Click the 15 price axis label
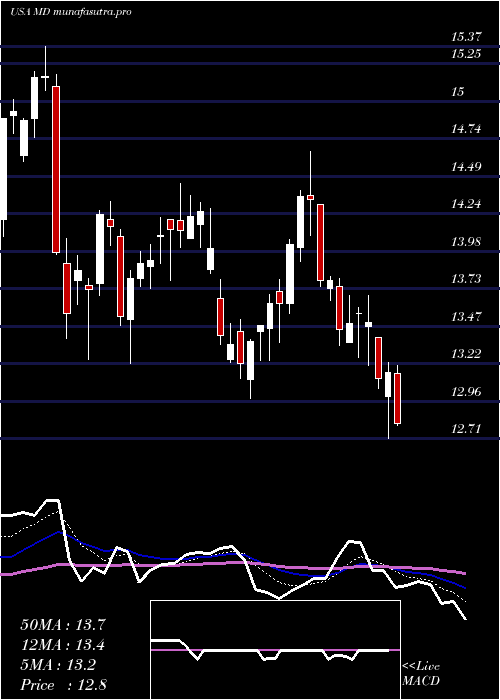Screen dimensions: 500x700 (458, 92)
